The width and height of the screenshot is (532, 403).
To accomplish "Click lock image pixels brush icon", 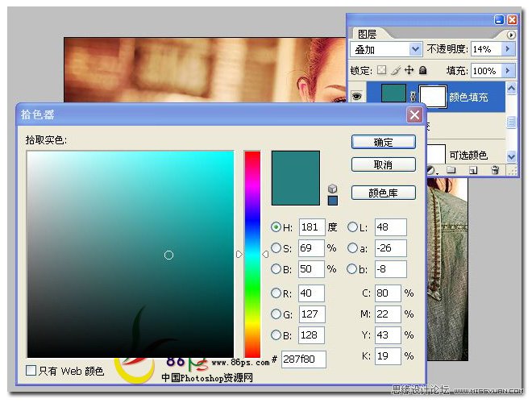I will tap(395, 70).
